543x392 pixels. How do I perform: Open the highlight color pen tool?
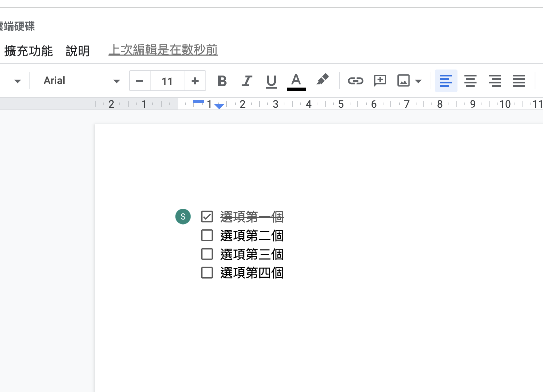point(322,80)
